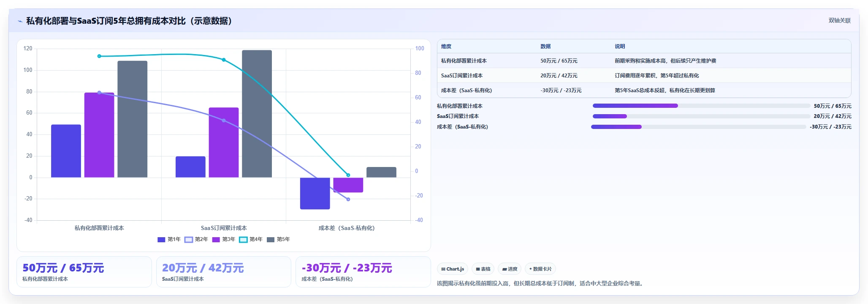The image size is (868, 304).
Task: Click table cell SaaS订阅累计成本
Action: 462,76
